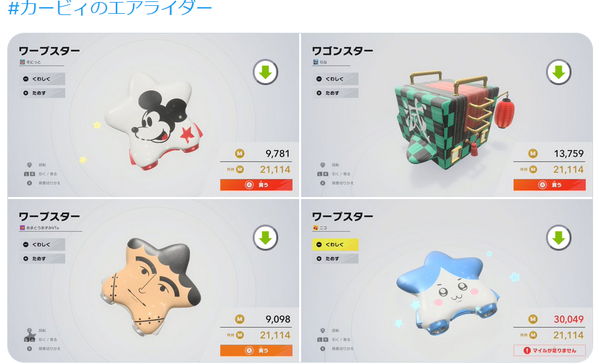Click くわしく under the Mickey Warp Star title
Image resolution: width=599 pixels, height=364 pixels.
point(42,79)
